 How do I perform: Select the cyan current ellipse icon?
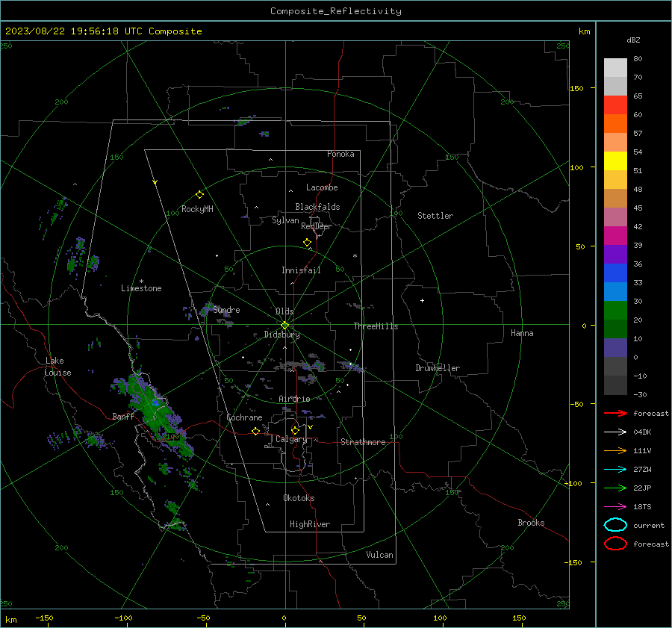pos(615,525)
